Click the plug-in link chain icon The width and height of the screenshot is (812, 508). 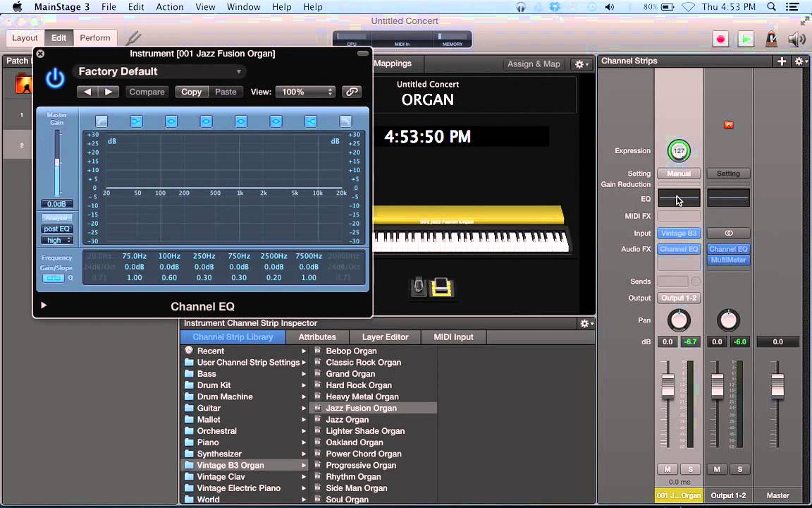pos(352,92)
